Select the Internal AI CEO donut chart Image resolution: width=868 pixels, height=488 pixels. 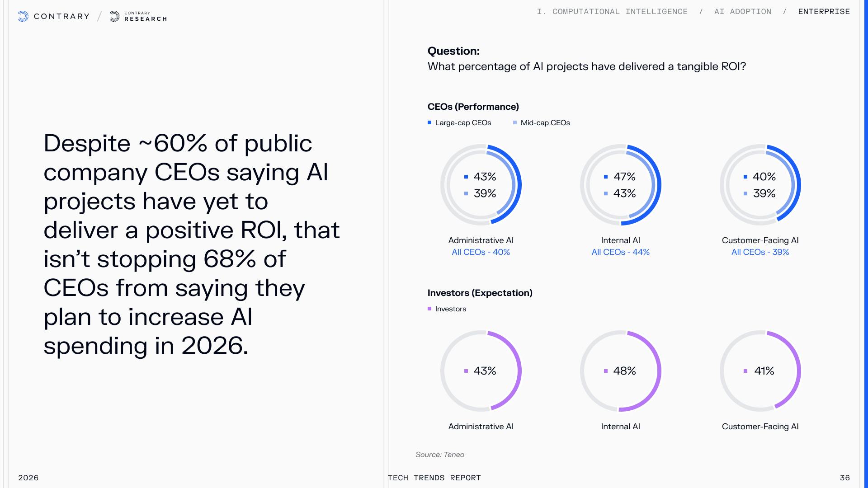click(621, 185)
